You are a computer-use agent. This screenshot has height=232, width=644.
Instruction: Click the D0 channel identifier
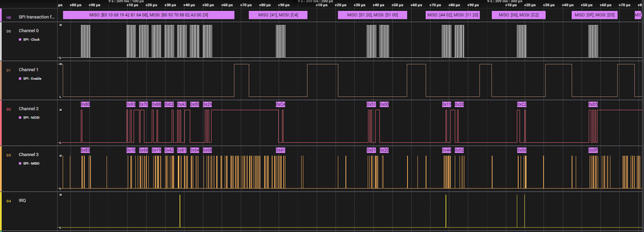pyautogui.click(x=8, y=31)
